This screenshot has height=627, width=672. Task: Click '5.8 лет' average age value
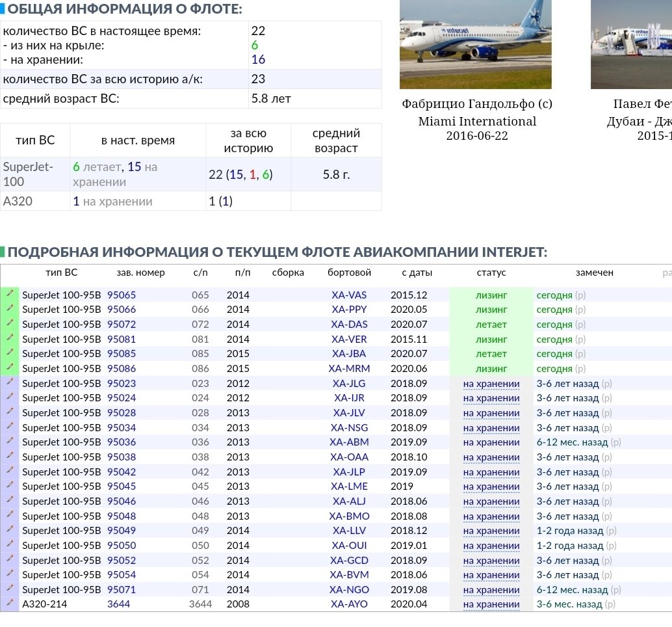[x=271, y=99]
